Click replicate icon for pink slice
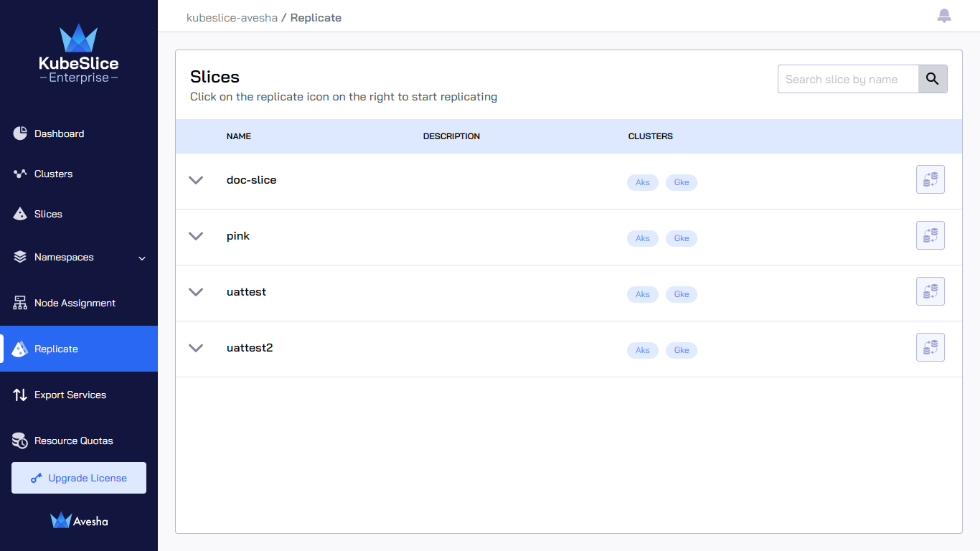This screenshot has height=551, width=980. 930,235
